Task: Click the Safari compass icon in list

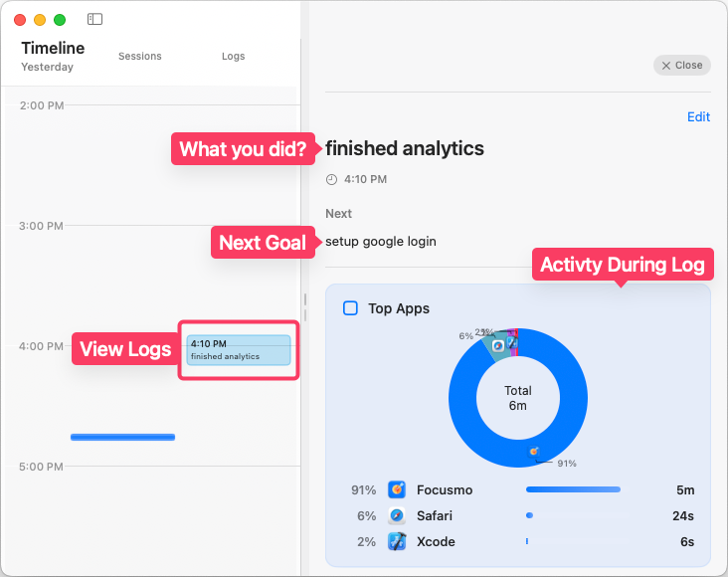Action: [x=397, y=515]
